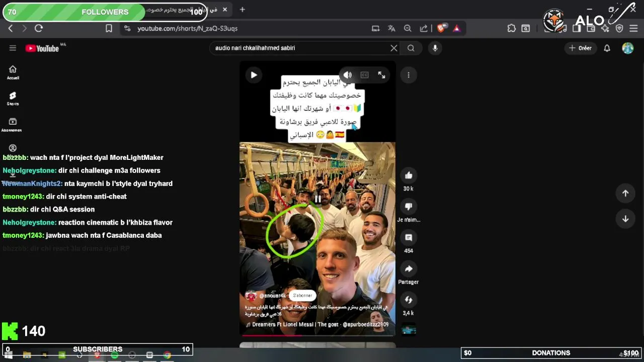Select Accueil in the sidebar

click(13, 72)
